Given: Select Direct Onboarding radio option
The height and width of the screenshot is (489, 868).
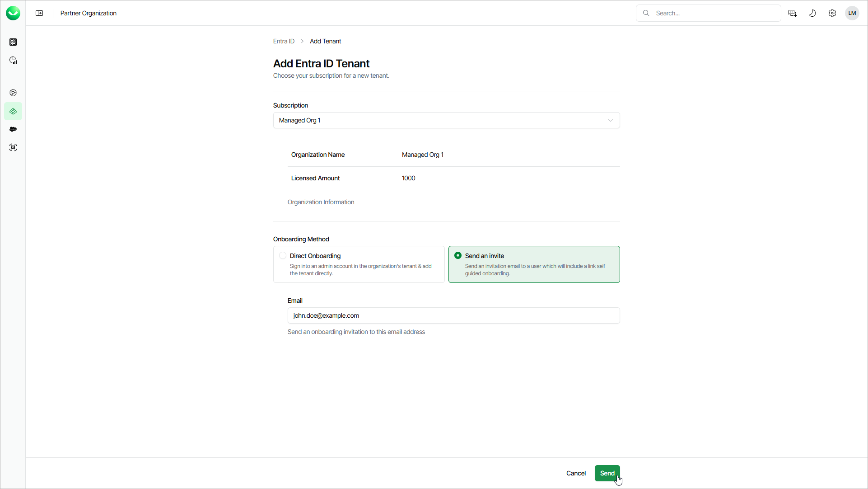Looking at the screenshot, I should (283, 256).
